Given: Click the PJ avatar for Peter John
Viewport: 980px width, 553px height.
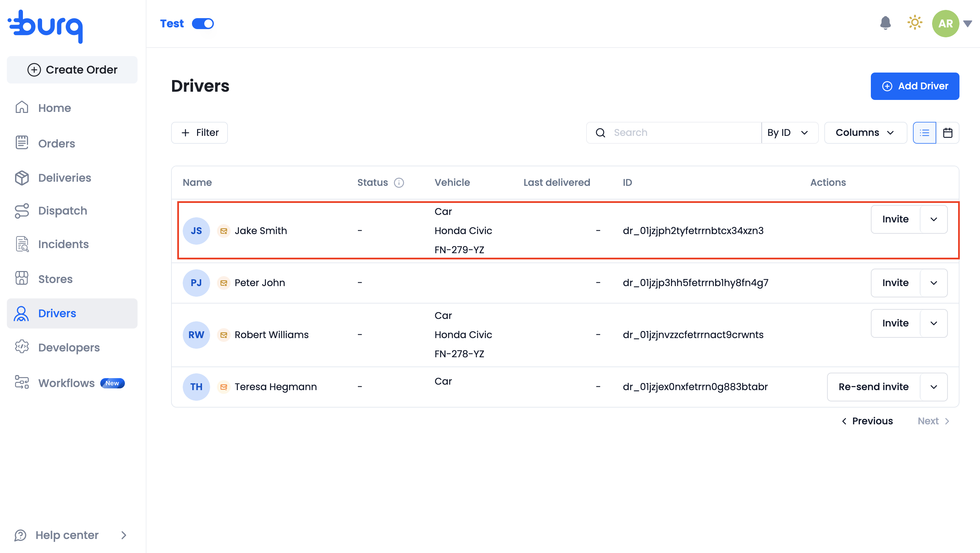Looking at the screenshot, I should tap(196, 283).
